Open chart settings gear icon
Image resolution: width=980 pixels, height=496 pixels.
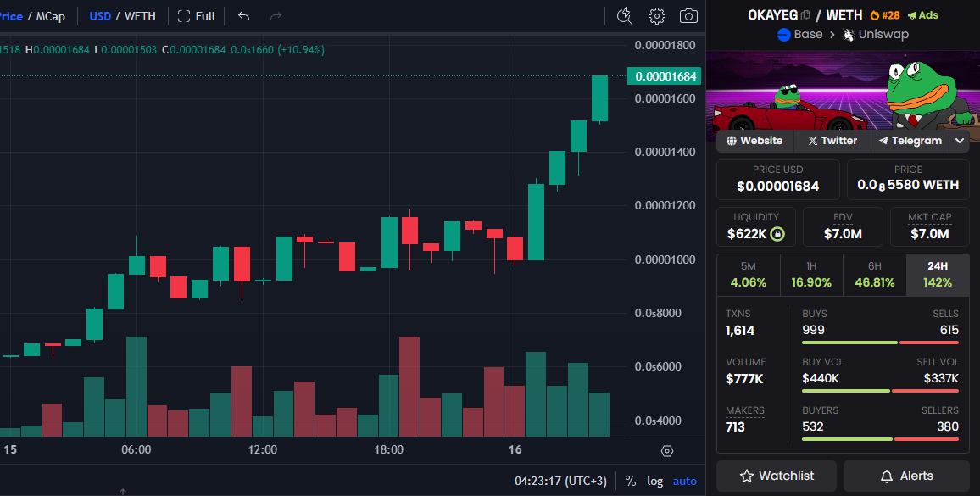point(656,16)
